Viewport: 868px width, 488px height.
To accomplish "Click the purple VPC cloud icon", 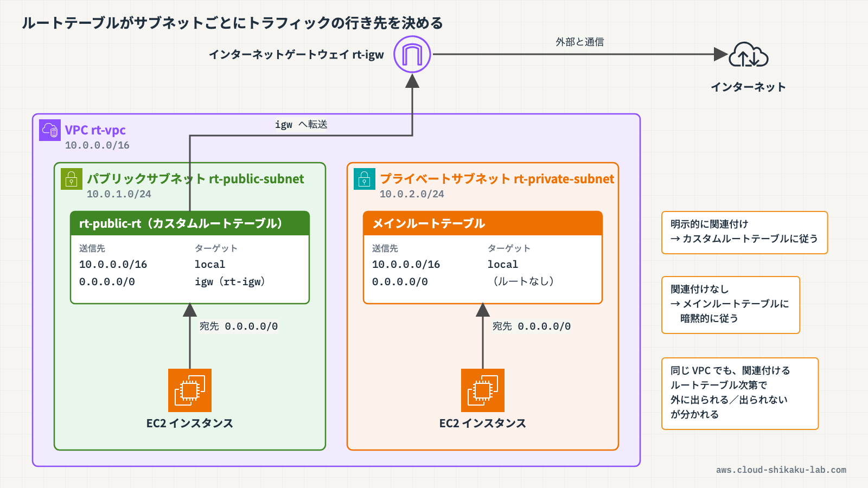I will click(x=50, y=130).
